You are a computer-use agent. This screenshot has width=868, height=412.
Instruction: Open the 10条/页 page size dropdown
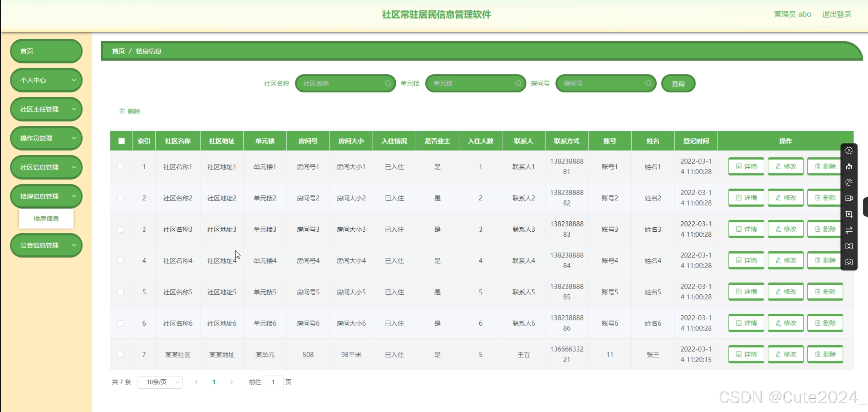[x=160, y=382]
